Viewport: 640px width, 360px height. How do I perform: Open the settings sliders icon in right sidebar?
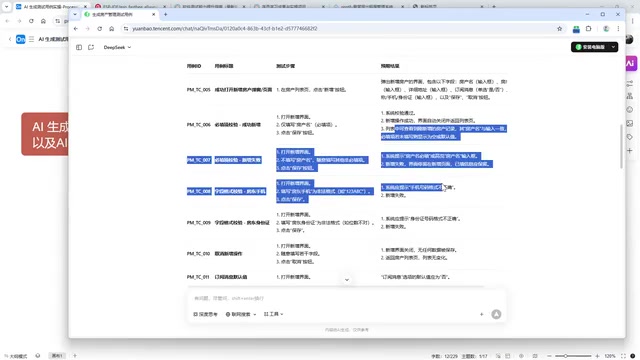630,83
